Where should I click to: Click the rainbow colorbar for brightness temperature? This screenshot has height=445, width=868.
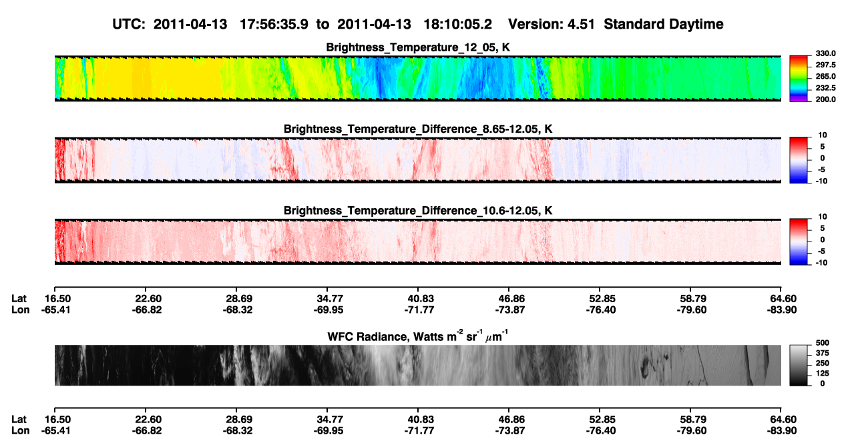point(799,78)
